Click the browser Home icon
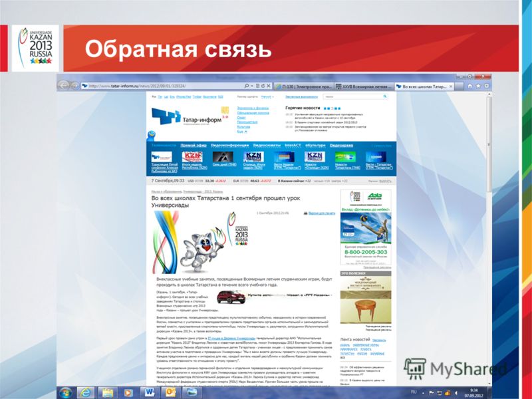The image size is (532, 399). (470, 86)
